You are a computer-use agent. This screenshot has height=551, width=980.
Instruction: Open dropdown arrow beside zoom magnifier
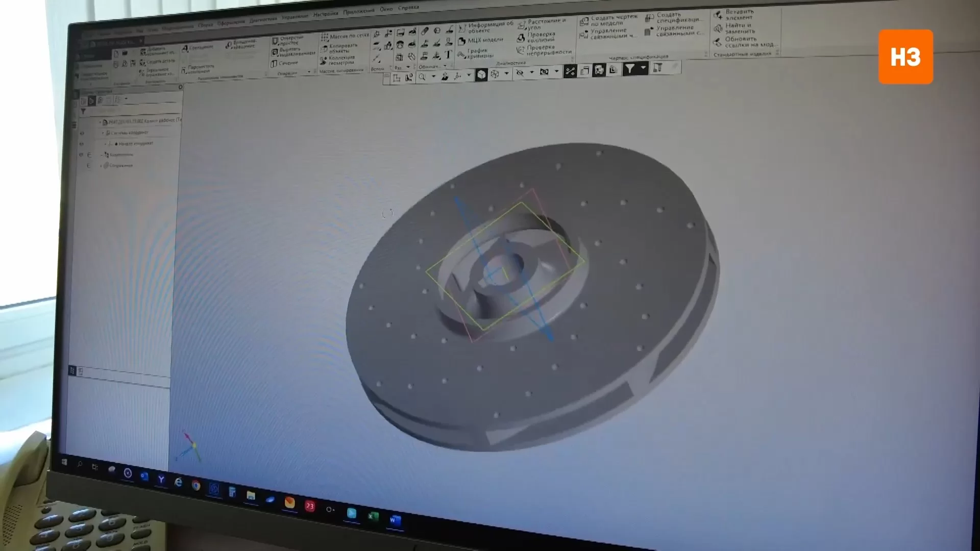click(433, 77)
